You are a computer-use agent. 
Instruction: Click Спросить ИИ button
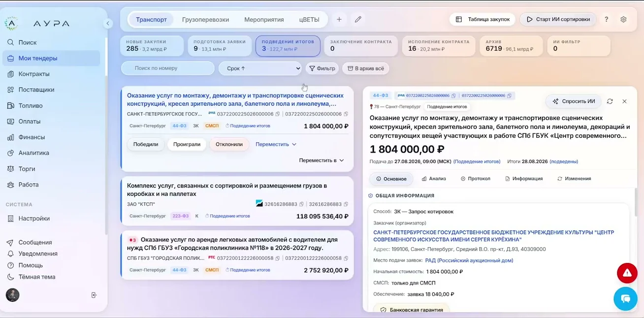(x=574, y=101)
